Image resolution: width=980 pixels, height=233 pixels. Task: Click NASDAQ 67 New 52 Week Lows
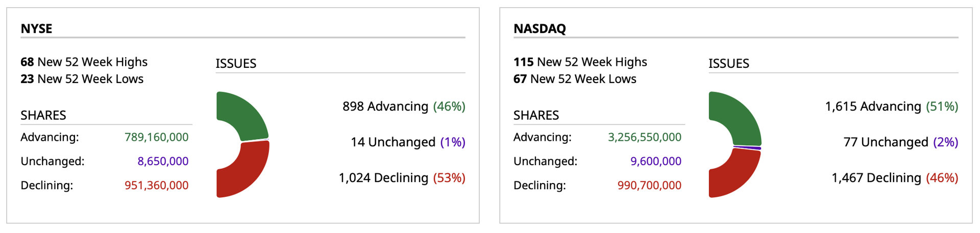coord(575,79)
